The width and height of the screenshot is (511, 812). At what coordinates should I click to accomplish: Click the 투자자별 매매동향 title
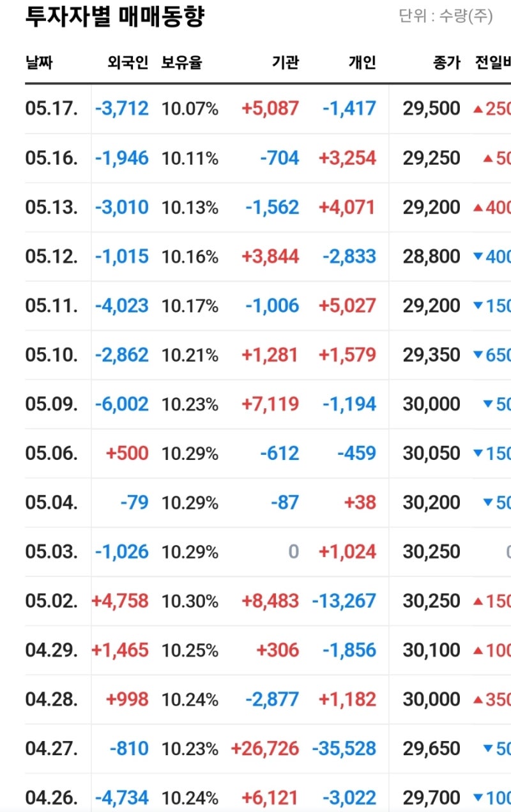click(115, 17)
